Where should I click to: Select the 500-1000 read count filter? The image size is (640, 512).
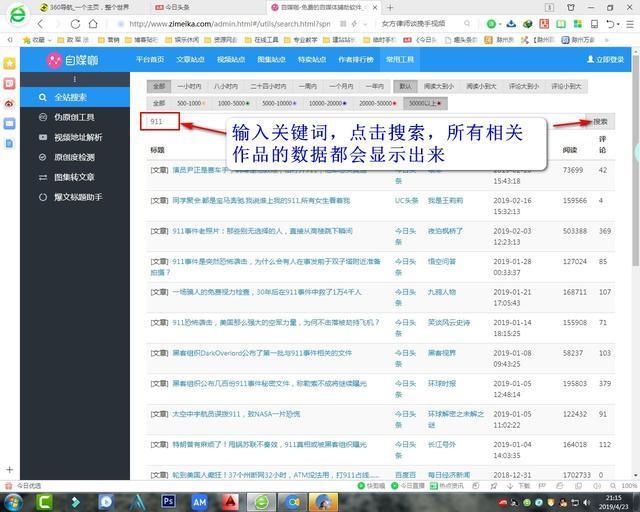pos(191,103)
